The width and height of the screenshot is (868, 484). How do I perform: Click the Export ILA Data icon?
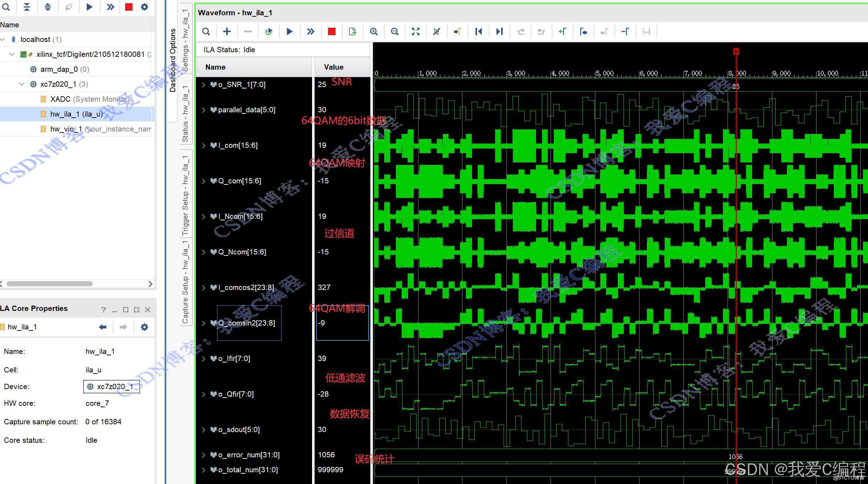(352, 32)
